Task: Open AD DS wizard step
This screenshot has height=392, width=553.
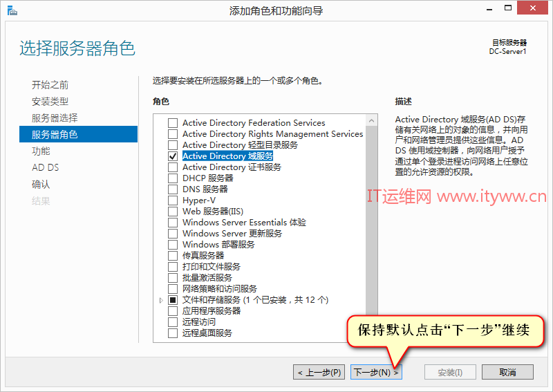Action: click(x=45, y=167)
